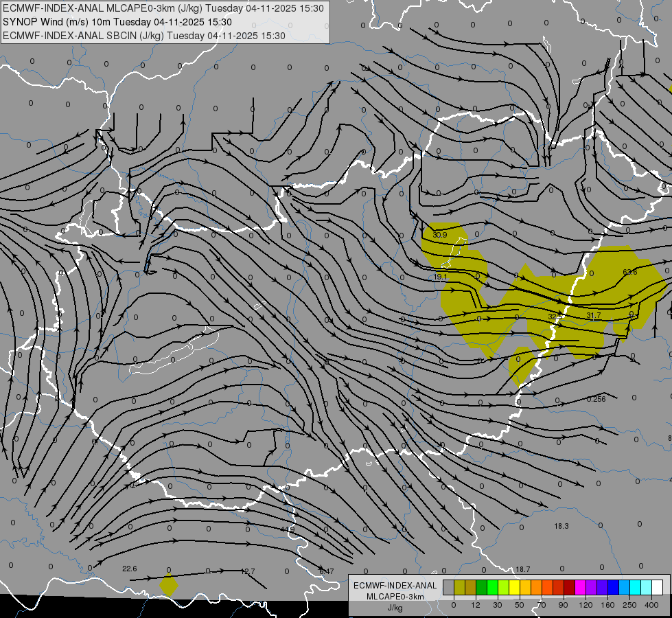Click the '70' tick label on the legend
This screenshot has width=672, height=618.
click(x=542, y=605)
